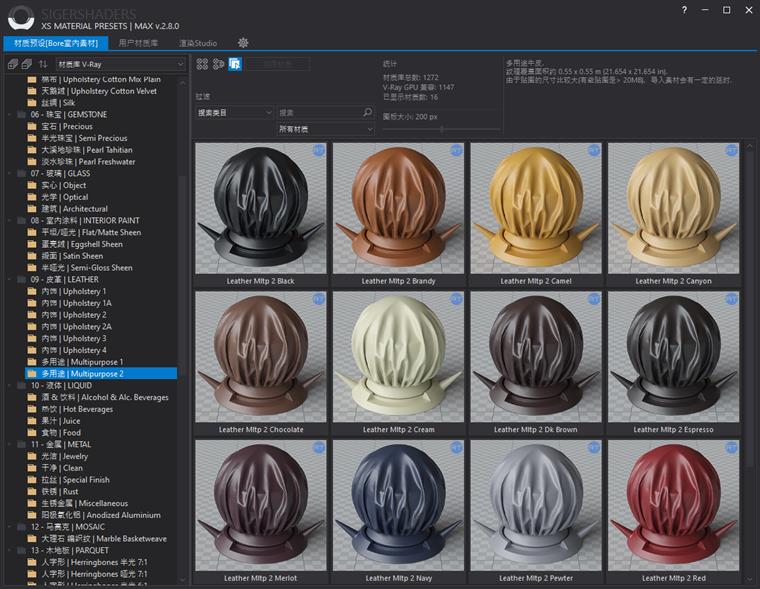Click the magnifier search icon
The height and width of the screenshot is (589, 760).
367,112
